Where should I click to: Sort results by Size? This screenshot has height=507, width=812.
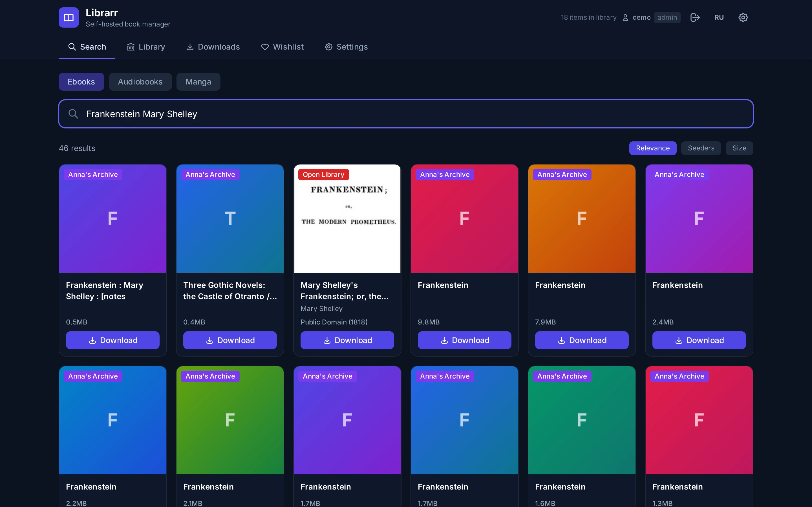click(739, 148)
